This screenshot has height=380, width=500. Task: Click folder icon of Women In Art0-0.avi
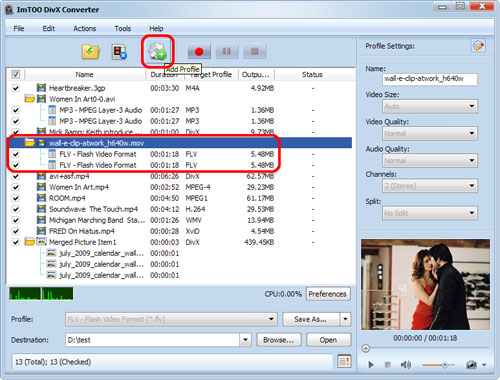[x=30, y=99]
